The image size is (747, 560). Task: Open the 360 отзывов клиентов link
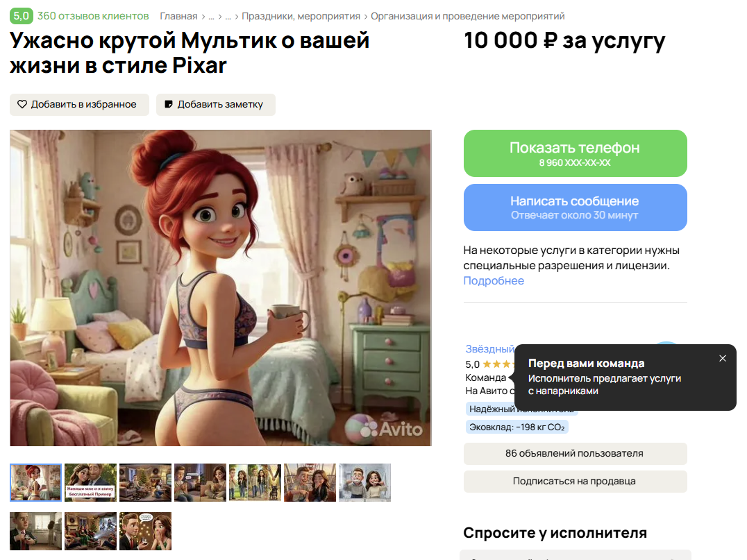[93, 16]
